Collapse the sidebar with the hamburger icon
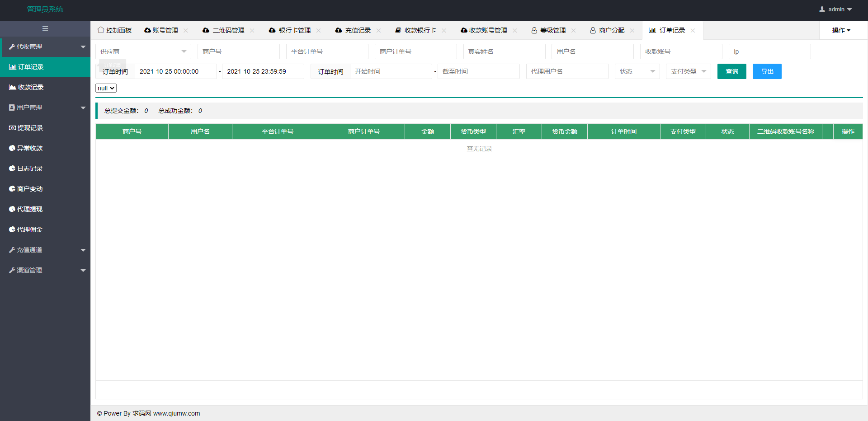This screenshot has height=421, width=868. (45, 28)
